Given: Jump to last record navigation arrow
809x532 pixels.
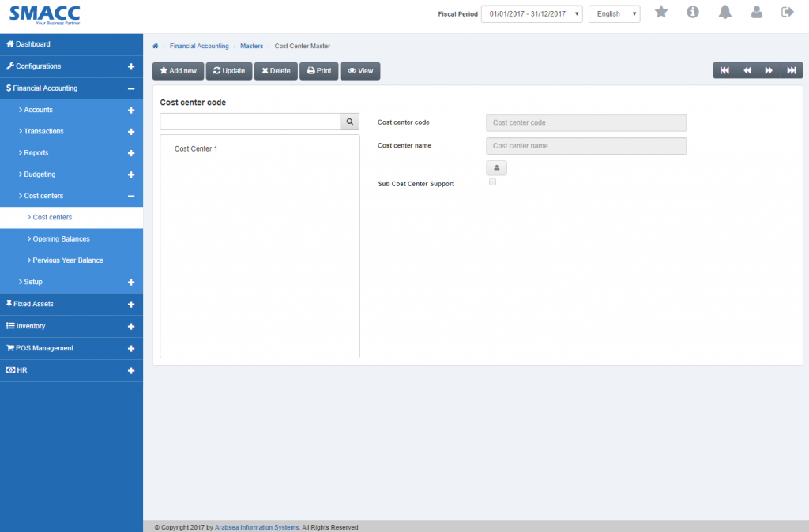Looking at the screenshot, I should (x=791, y=71).
